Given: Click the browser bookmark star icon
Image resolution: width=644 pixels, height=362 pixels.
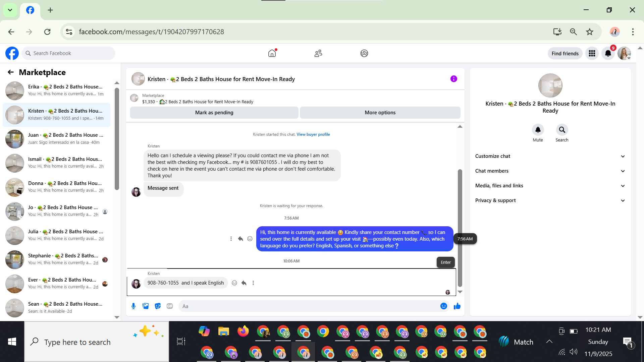Looking at the screenshot, I should coord(590,32).
